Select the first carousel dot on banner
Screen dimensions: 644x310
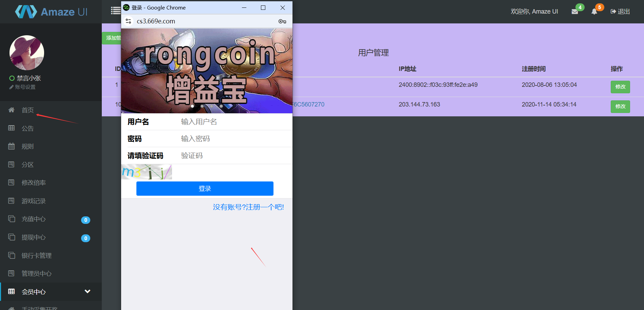pyautogui.click(x=192, y=106)
